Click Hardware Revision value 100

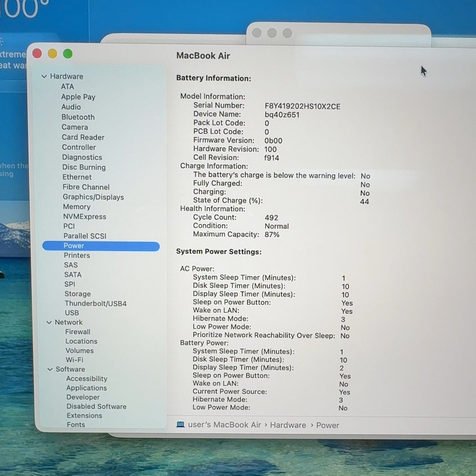(x=270, y=149)
